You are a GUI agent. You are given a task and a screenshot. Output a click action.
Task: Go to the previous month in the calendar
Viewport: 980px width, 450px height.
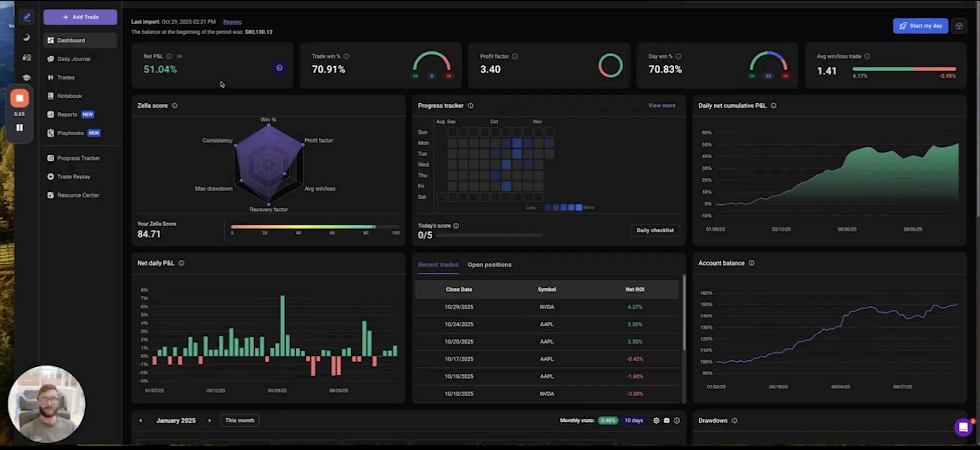(141, 420)
